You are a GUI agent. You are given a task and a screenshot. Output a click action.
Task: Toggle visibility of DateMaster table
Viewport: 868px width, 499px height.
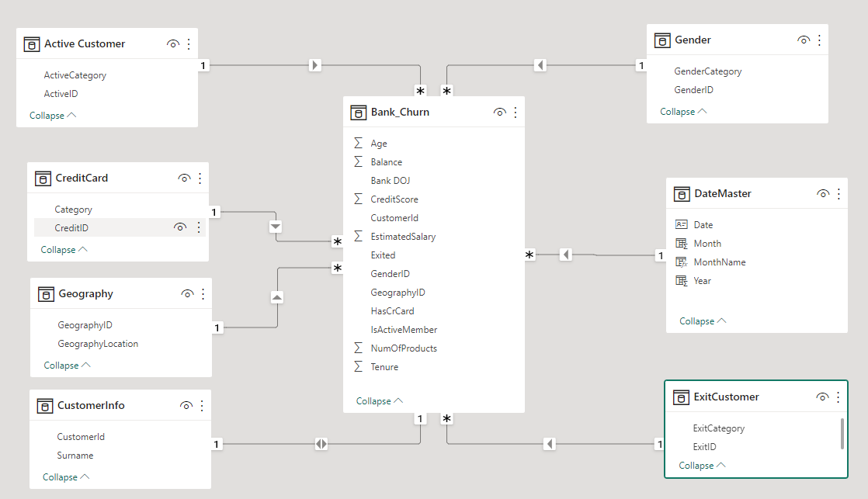[x=823, y=194]
